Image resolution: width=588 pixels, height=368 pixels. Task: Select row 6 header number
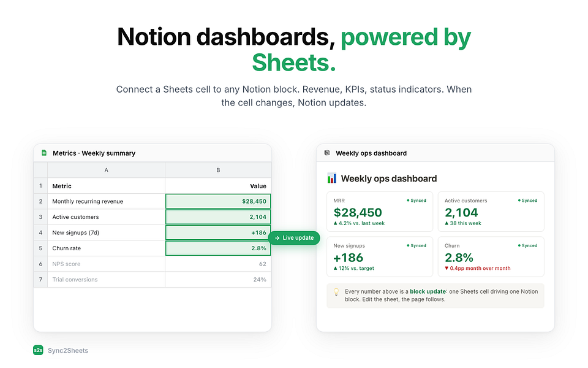40,264
